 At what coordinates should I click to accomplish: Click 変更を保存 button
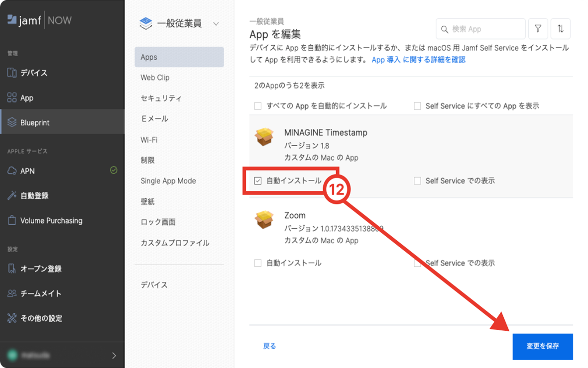click(x=543, y=346)
